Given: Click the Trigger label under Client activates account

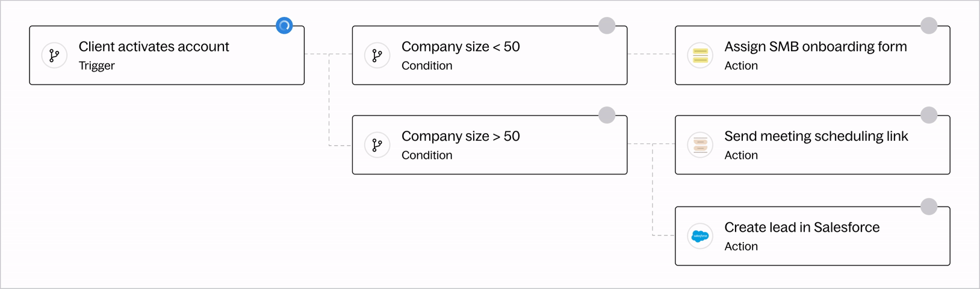Looking at the screenshot, I should [x=96, y=66].
